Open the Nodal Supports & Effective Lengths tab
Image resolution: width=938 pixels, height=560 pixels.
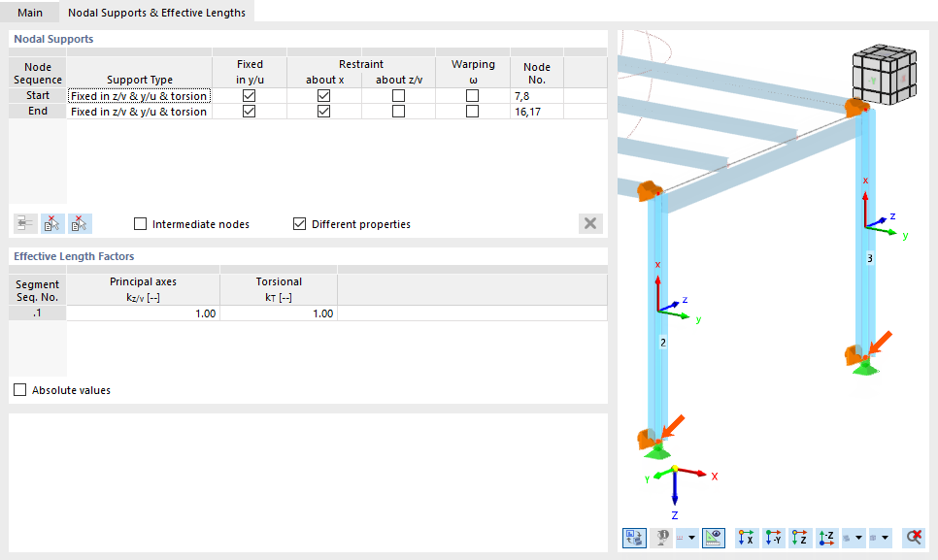click(x=155, y=14)
